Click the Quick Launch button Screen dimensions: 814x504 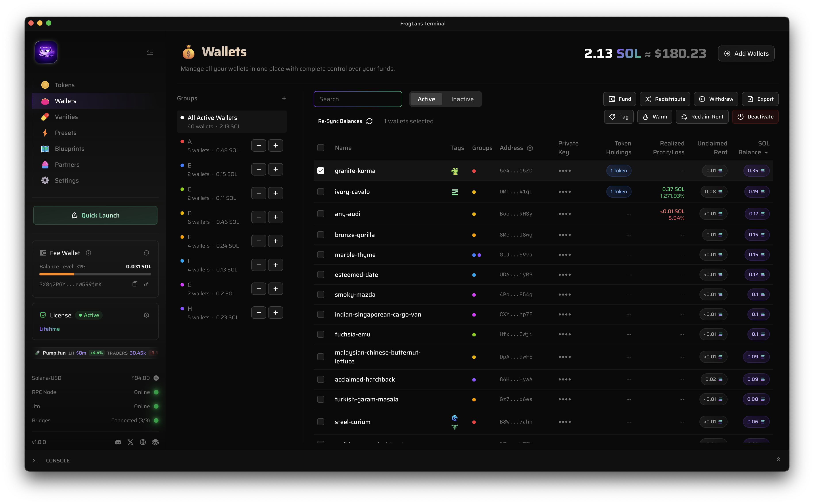coord(95,215)
